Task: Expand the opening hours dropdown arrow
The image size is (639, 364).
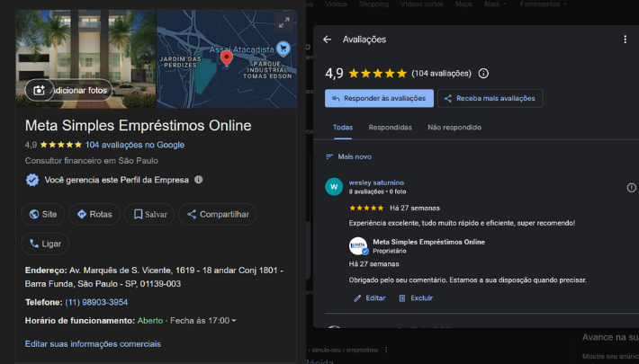Action: [x=234, y=321]
